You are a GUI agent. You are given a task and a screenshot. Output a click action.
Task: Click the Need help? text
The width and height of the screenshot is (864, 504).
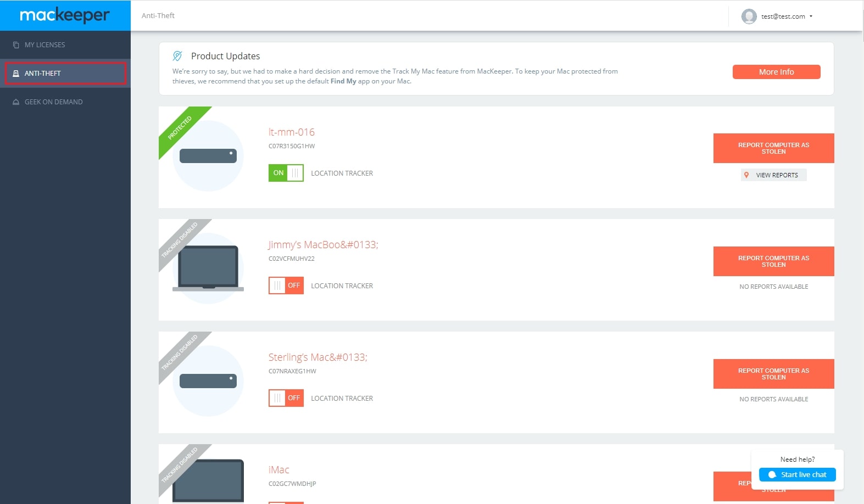tap(798, 460)
